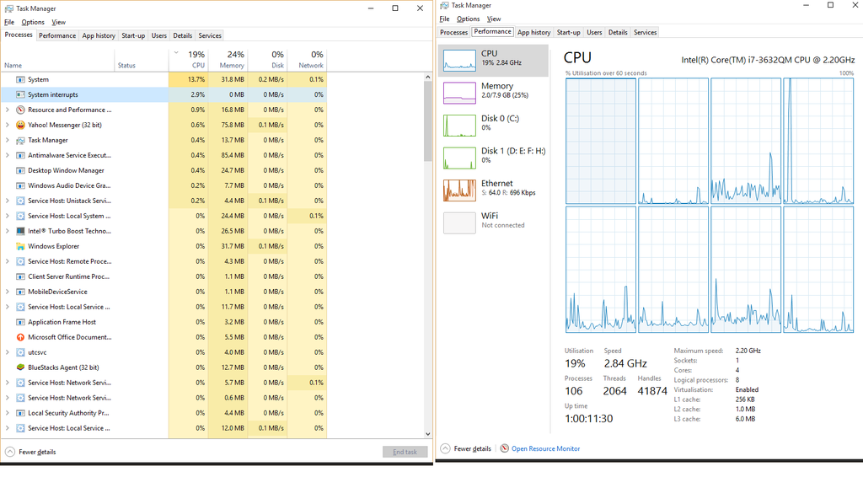Click the Open Resource Monitor icon
This screenshot has height=504, width=863.
tap(505, 448)
